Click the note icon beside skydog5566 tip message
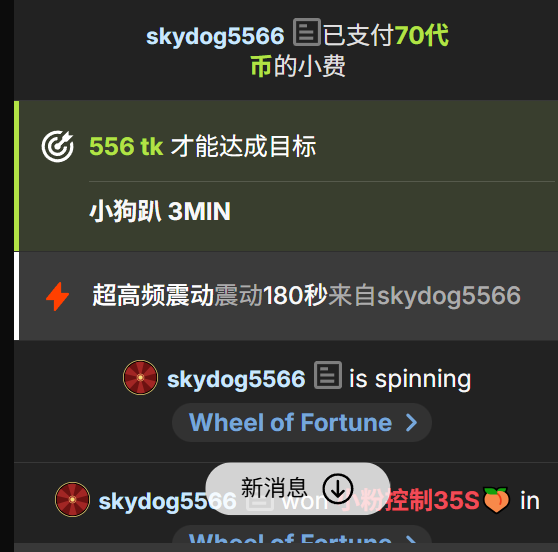This screenshot has height=552, width=558. coord(307,32)
